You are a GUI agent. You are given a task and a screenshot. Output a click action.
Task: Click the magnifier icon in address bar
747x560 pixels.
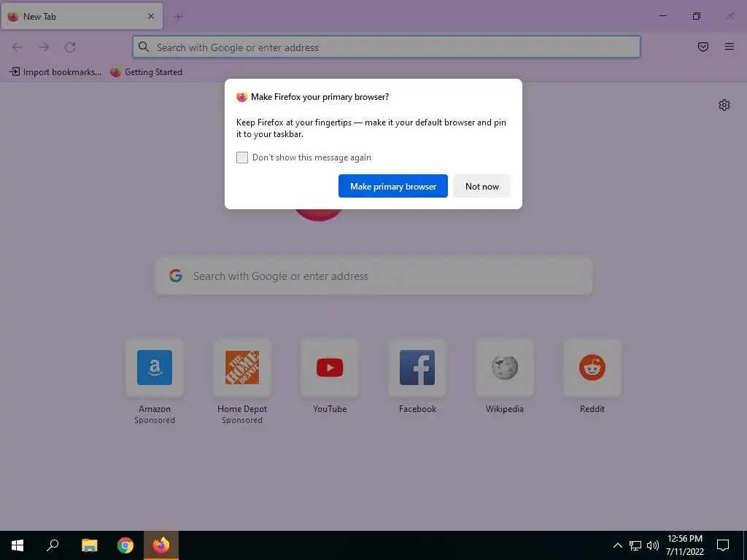pos(144,47)
